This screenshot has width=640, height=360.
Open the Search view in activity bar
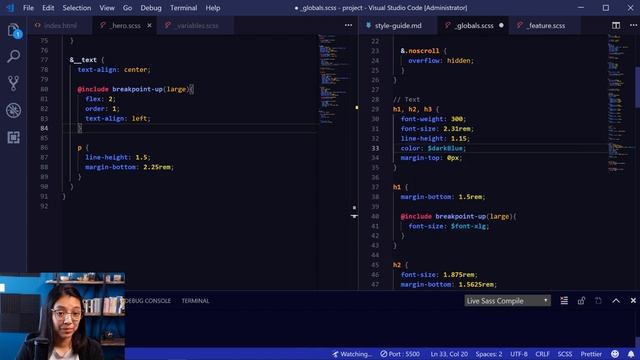tap(13, 56)
